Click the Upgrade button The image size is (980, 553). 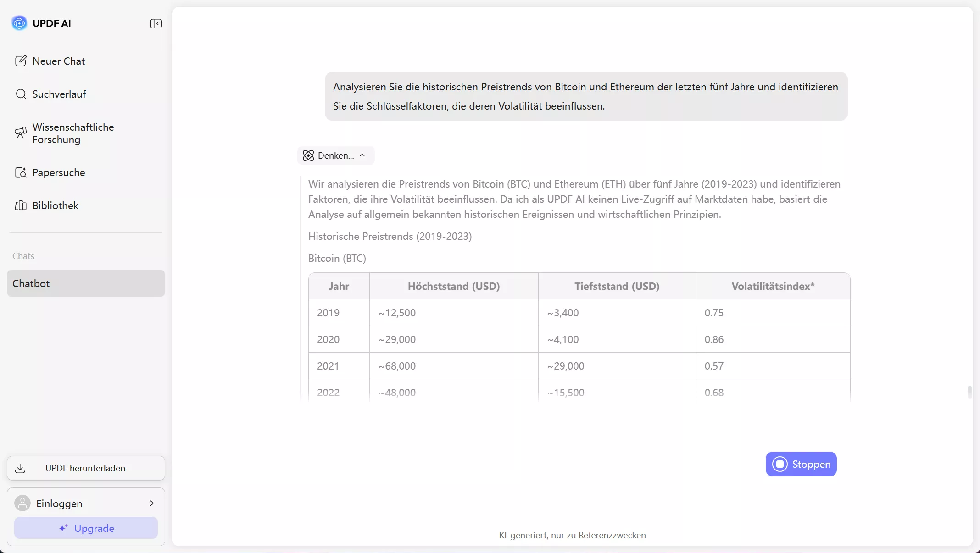tap(86, 528)
